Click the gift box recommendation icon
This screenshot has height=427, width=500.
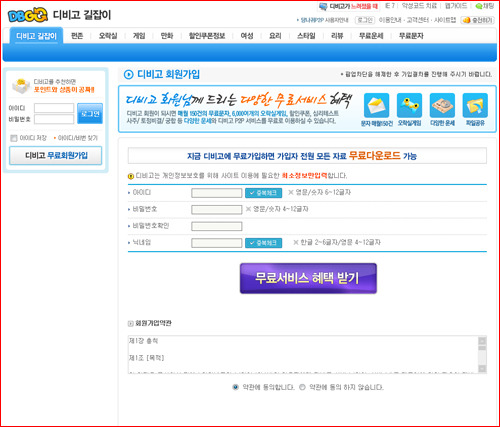[x=21, y=86]
